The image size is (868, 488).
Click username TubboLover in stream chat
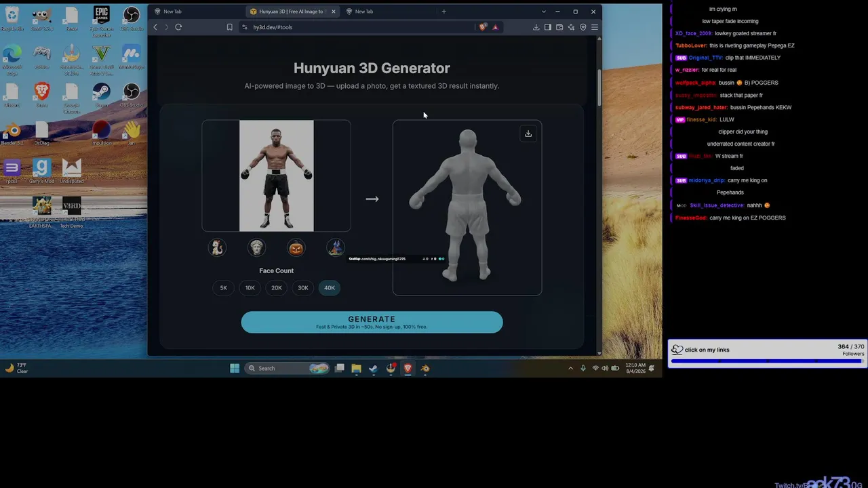click(691, 45)
